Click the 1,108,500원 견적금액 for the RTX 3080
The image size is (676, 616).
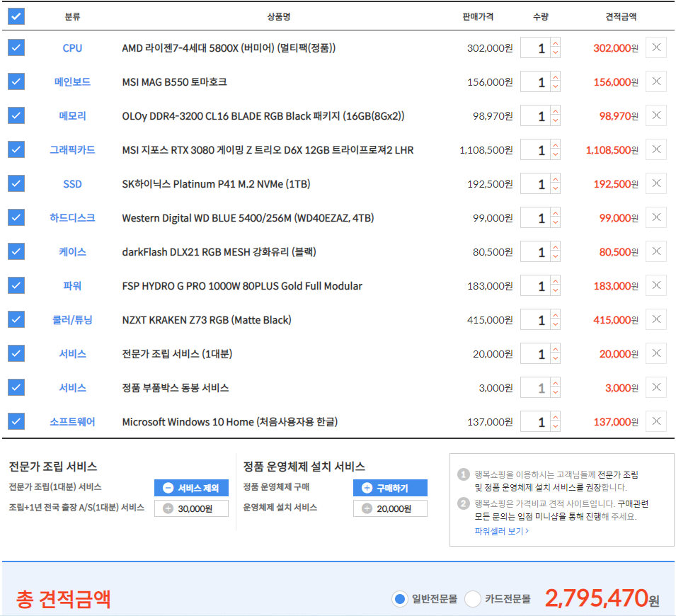coord(612,150)
